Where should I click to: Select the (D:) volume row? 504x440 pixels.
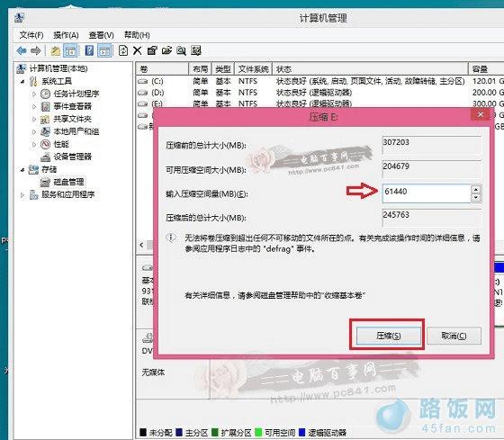pos(319,93)
